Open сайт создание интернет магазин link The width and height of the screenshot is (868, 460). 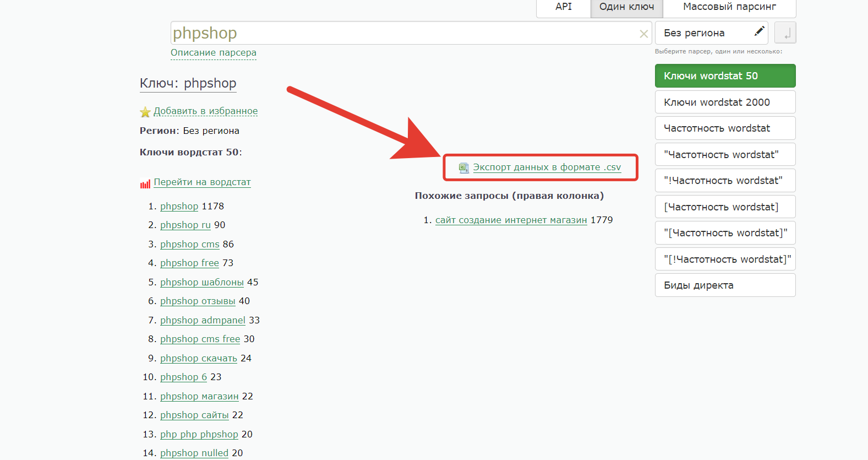coord(511,220)
